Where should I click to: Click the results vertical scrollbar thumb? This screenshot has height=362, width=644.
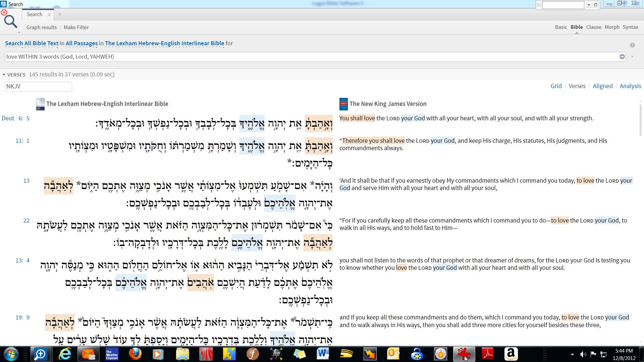click(x=640, y=121)
